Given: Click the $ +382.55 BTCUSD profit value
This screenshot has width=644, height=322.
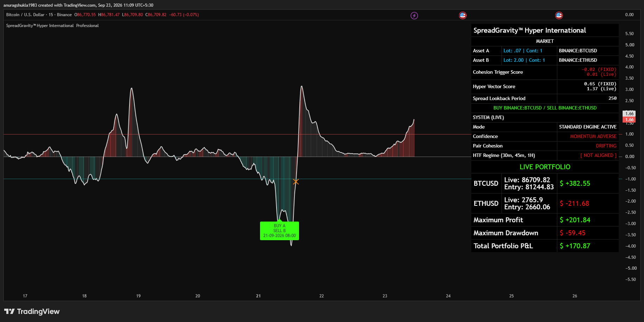Looking at the screenshot, I should pyautogui.click(x=575, y=184).
